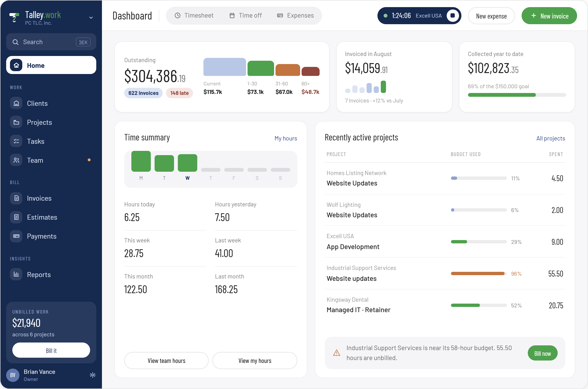The image size is (588, 389).
Task: Click the Bill it button
Action: [51, 350]
